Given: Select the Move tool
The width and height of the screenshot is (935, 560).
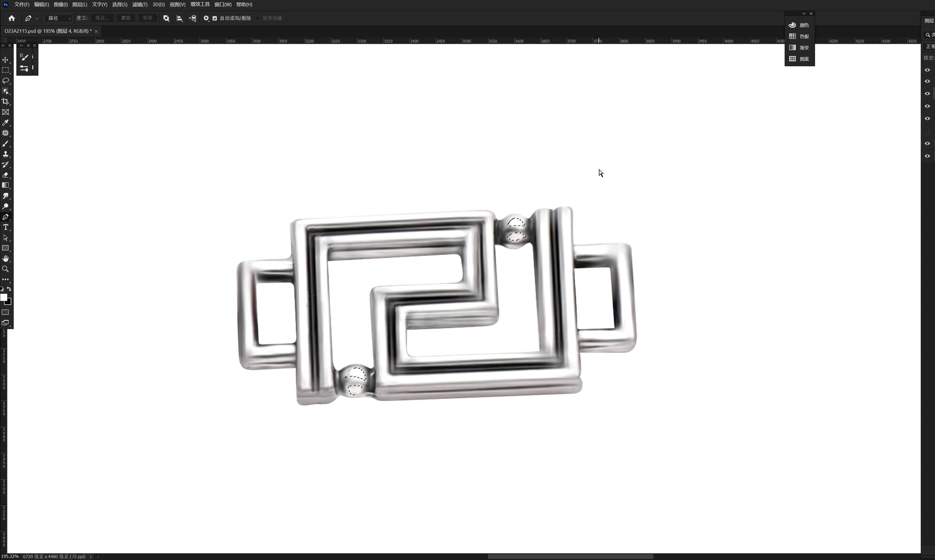Looking at the screenshot, I should 5,60.
